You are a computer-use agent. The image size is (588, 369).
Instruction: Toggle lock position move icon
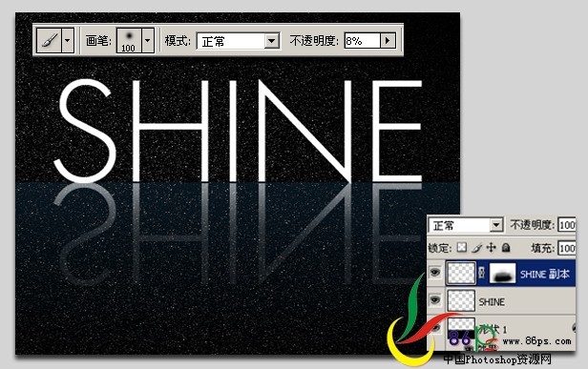pyautogui.click(x=491, y=248)
